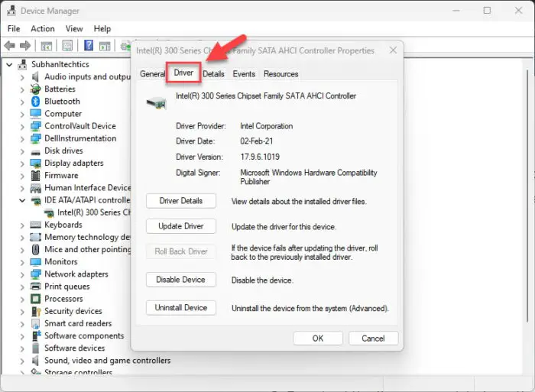Click the Batteries category icon

point(35,89)
